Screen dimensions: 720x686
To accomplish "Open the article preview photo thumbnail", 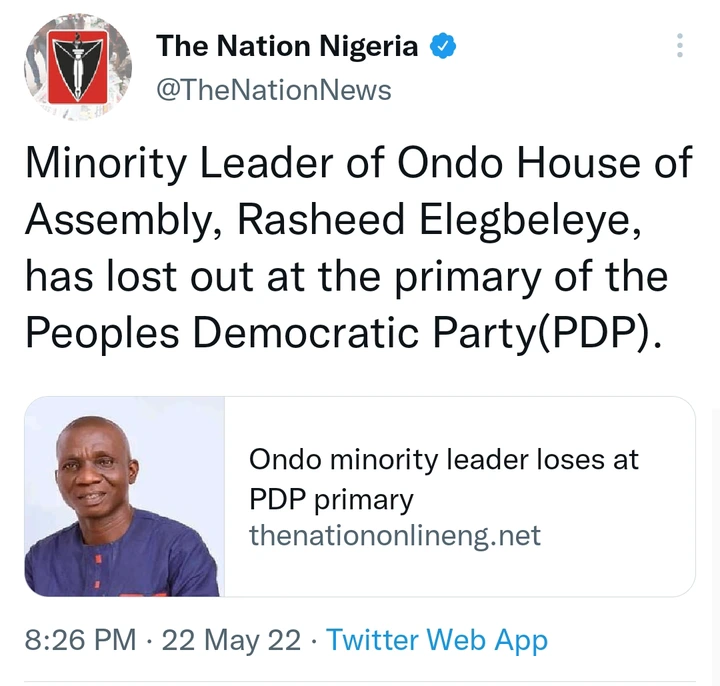I will click(124, 497).
